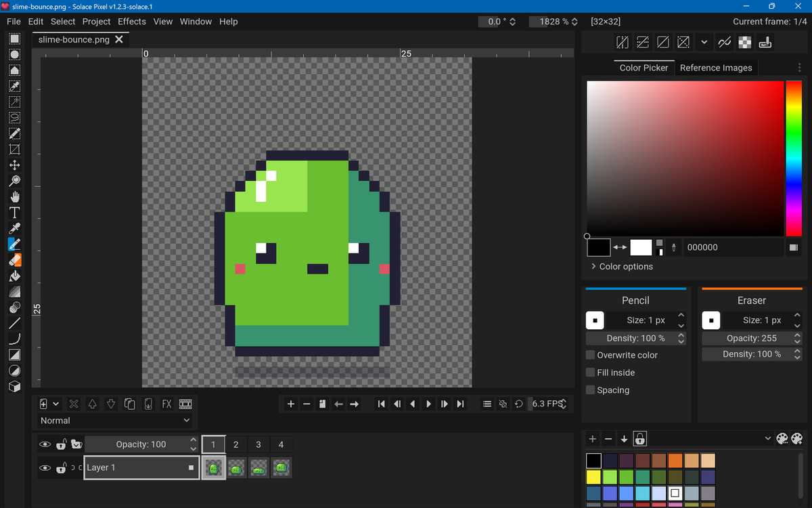Toggle the palette lock icon
This screenshot has width=812, height=508.
pos(639,438)
